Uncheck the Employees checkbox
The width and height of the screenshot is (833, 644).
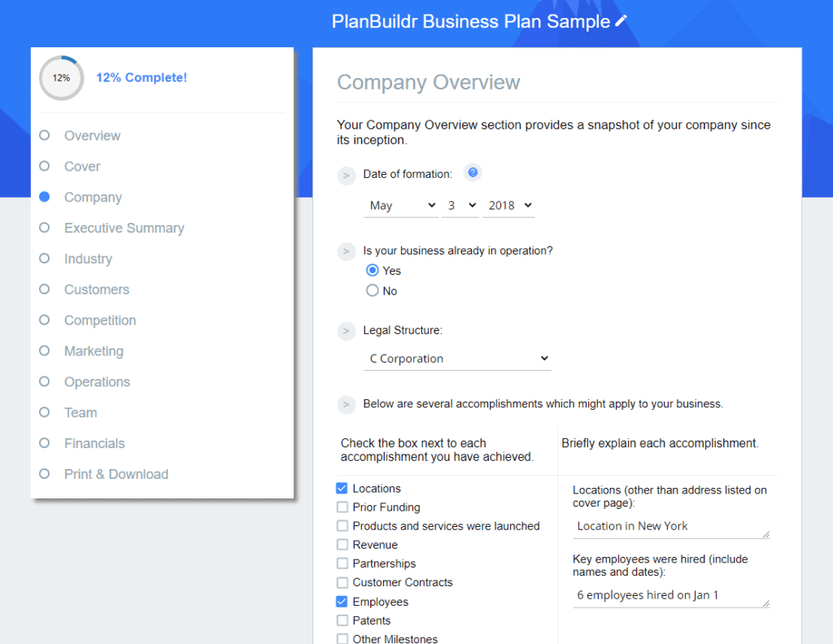click(342, 602)
